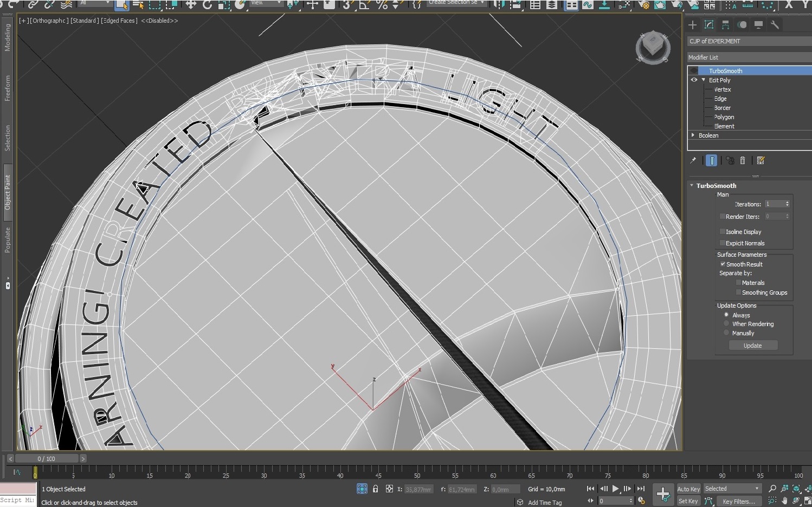Open the Modifier List dropdown
The width and height of the screenshot is (812, 507).
pos(750,57)
